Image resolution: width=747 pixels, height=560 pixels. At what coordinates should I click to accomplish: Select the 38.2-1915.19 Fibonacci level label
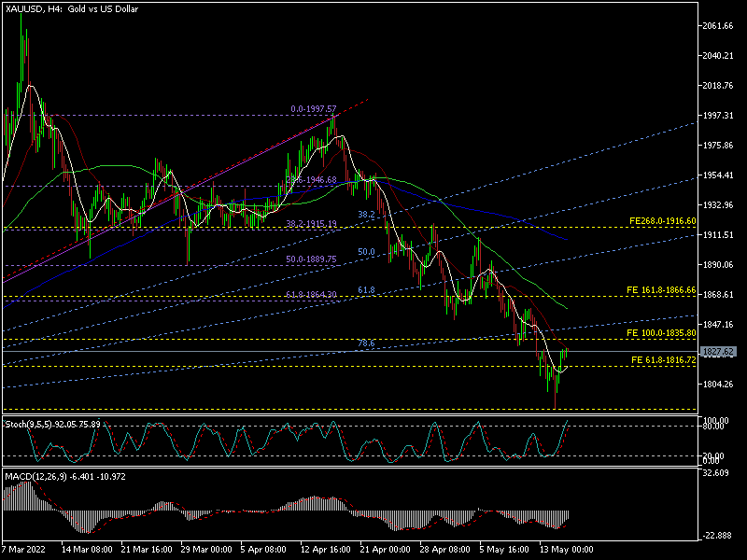310,224
